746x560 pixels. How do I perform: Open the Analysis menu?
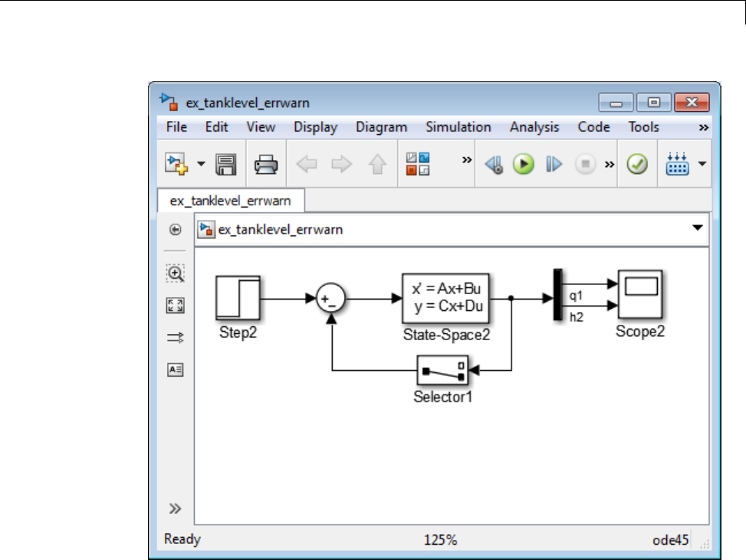534,127
